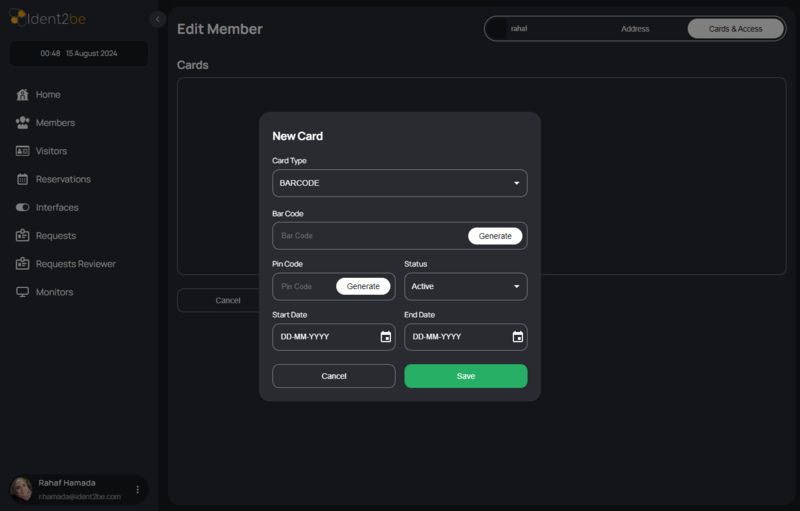Click the Visitors ID card icon
Screen dimensions: 800x511
click(x=23, y=151)
